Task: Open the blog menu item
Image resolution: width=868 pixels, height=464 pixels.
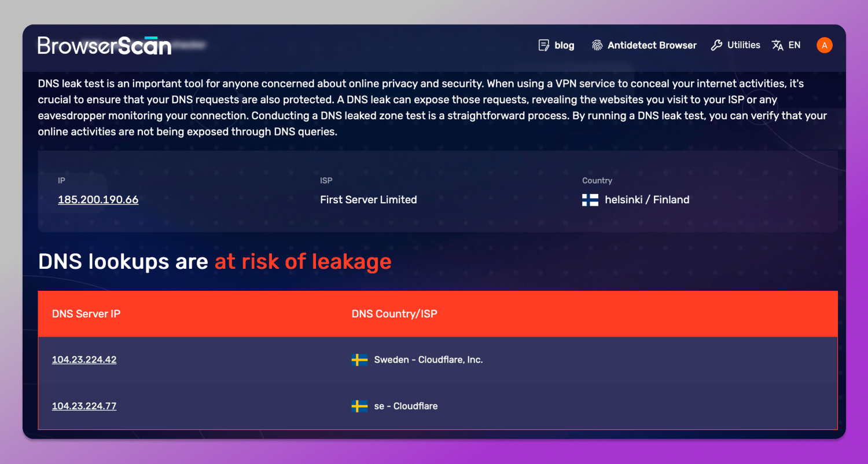Action: [564, 45]
